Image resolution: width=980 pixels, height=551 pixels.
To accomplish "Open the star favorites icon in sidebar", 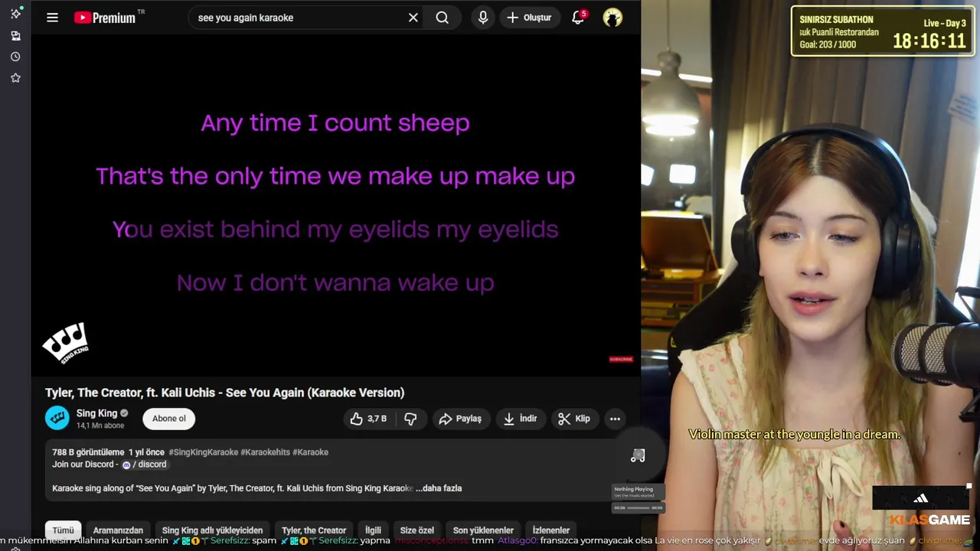I will pos(15,78).
